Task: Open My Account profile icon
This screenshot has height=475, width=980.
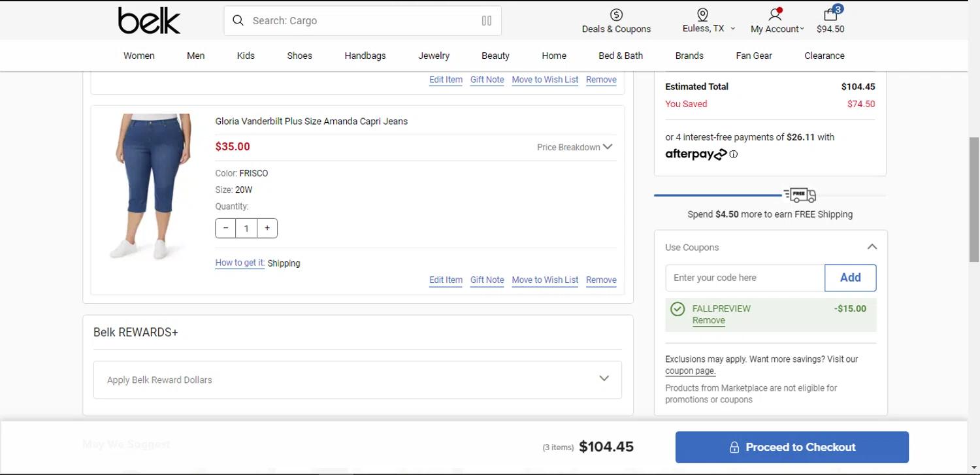Action: [776, 14]
